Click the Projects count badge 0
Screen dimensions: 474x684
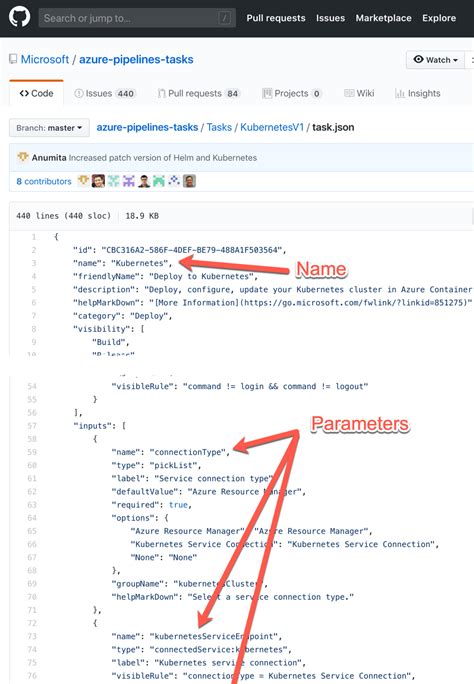(317, 93)
